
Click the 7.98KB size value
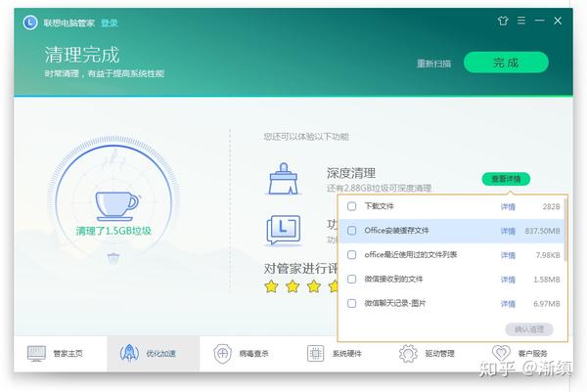coord(548,255)
